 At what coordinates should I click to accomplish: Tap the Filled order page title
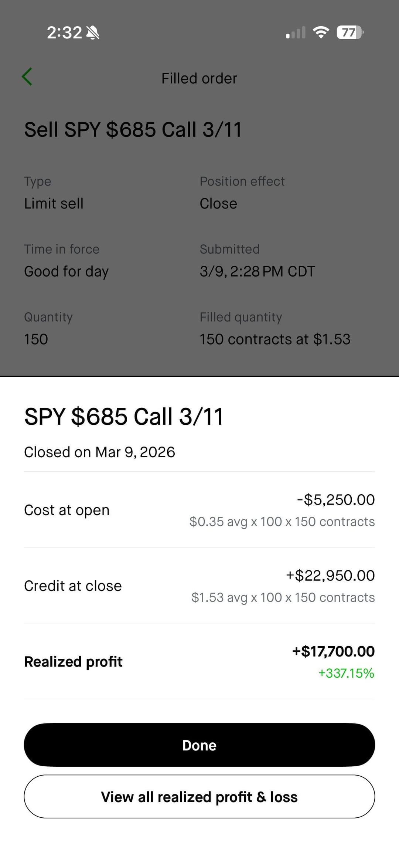[x=199, y=78]
